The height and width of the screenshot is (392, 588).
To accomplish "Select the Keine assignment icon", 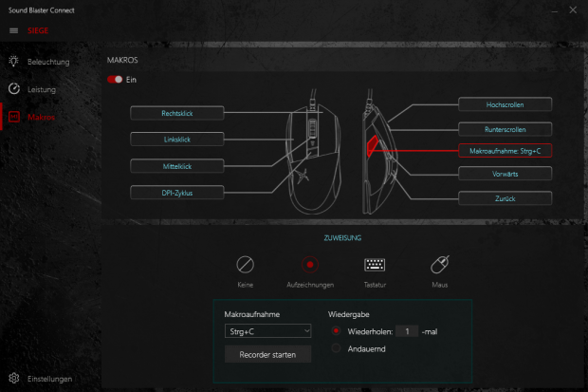I will pos(246,265).
